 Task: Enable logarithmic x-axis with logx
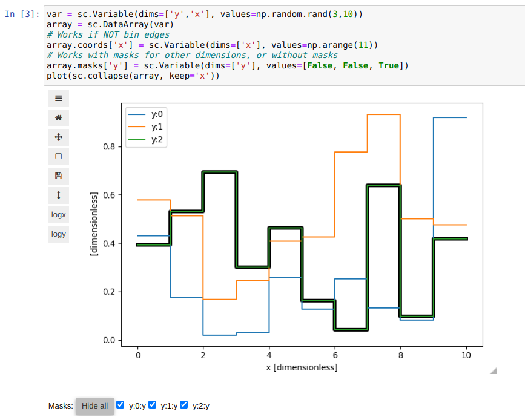(58, 214)
